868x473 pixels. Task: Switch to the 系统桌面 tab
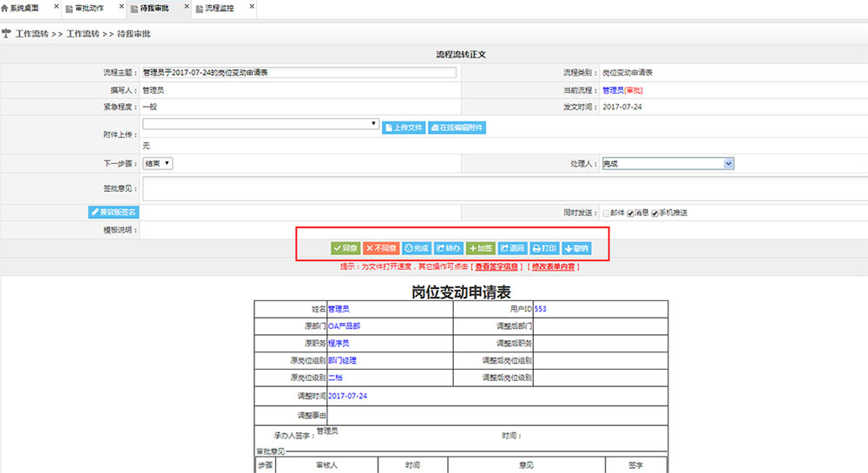[x=24, y=8]
